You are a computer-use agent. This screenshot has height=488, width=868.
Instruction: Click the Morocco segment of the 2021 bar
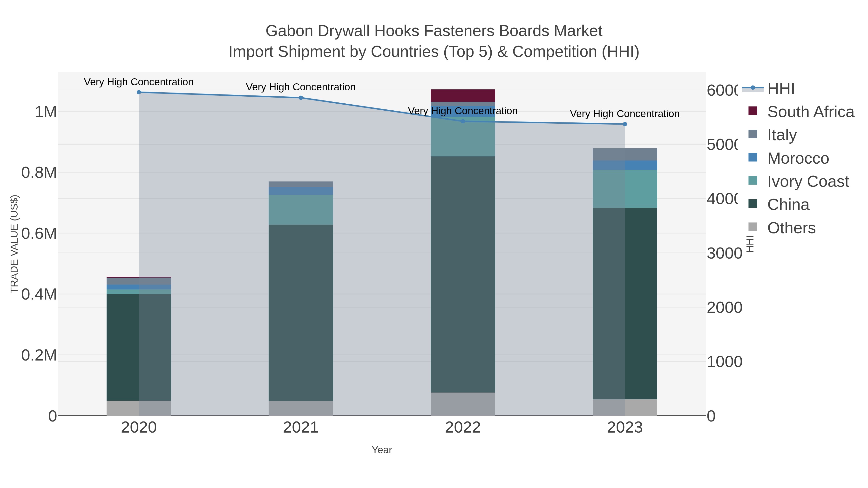[301, 191]
